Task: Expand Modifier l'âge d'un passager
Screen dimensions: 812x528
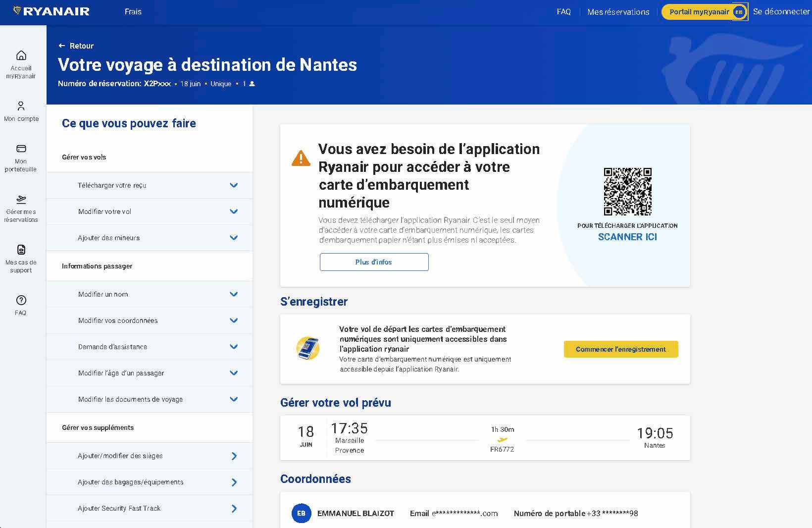Action: tap(150, 373)
